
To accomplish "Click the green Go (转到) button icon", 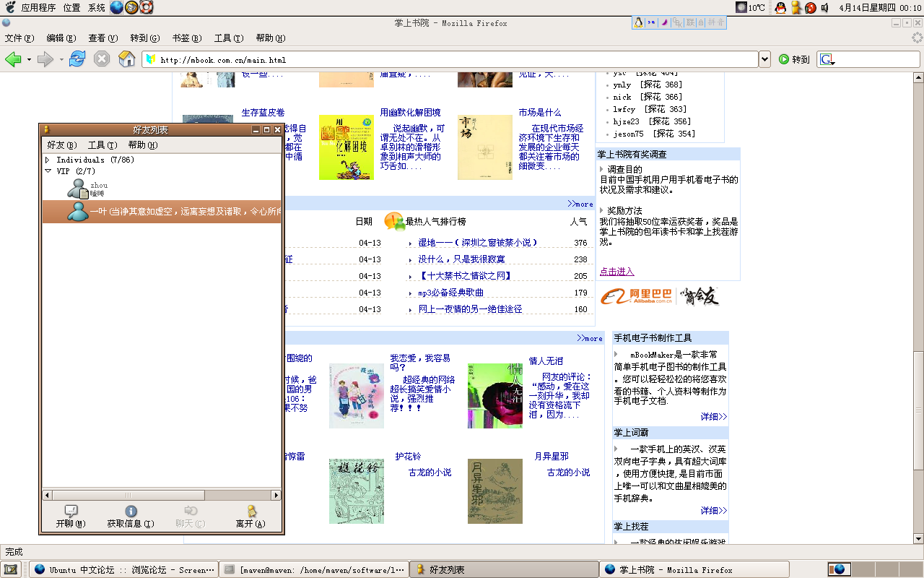I will coord(784,60).
